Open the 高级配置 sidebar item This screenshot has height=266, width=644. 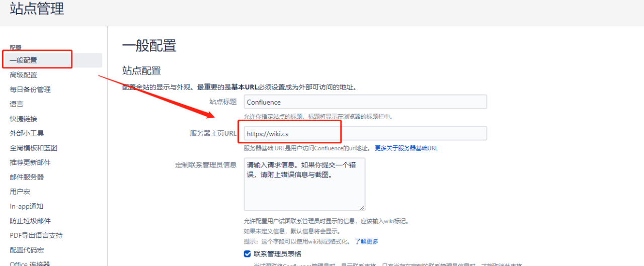point(23,75)
